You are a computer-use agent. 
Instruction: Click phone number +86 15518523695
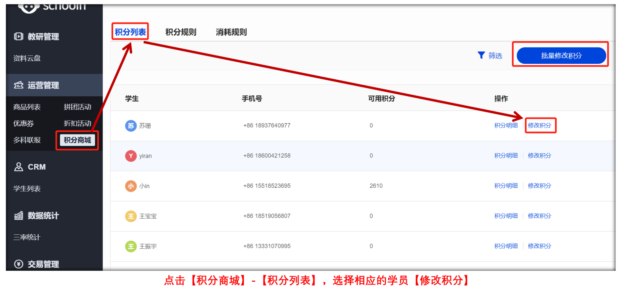pos(267,186)
